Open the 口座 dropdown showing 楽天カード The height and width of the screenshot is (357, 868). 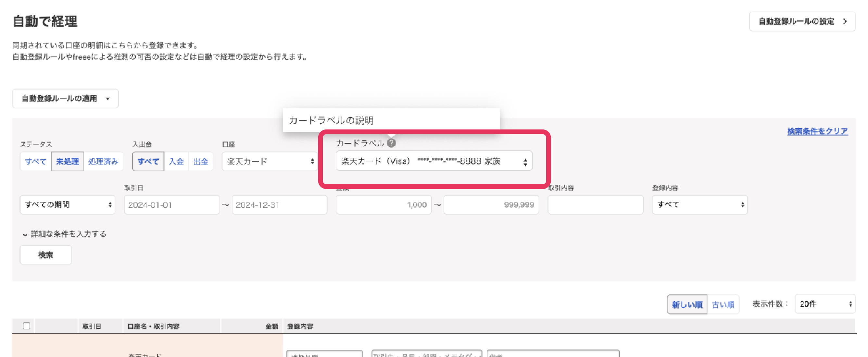tap(270, 162)
